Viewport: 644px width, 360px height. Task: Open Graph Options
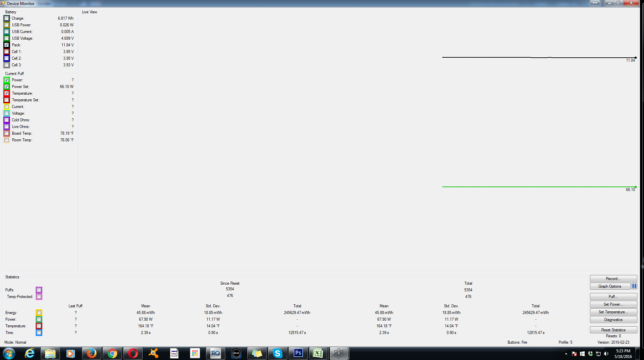[x=610, y=286]
